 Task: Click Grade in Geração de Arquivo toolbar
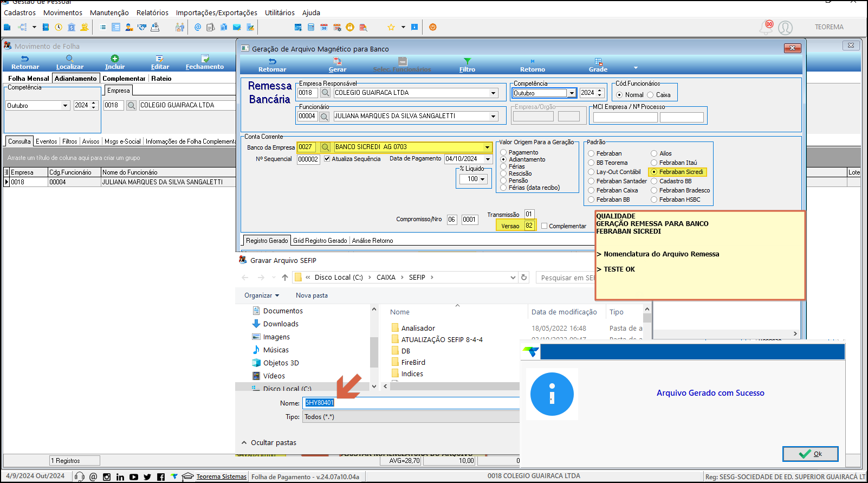tap(598, 66)
